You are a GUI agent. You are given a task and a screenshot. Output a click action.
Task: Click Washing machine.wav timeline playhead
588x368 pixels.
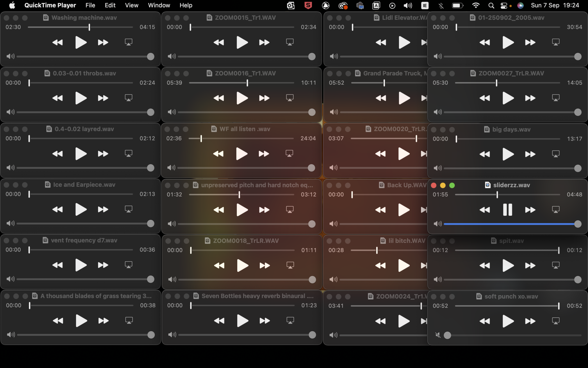point(89,27)
